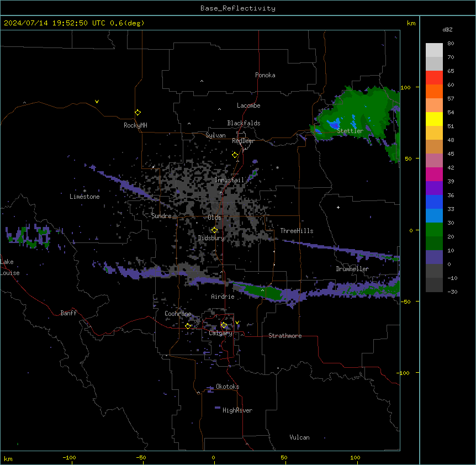Select the pink 42-45 dBZ legend swatch
476x465 pixels.
pos(434,161)
